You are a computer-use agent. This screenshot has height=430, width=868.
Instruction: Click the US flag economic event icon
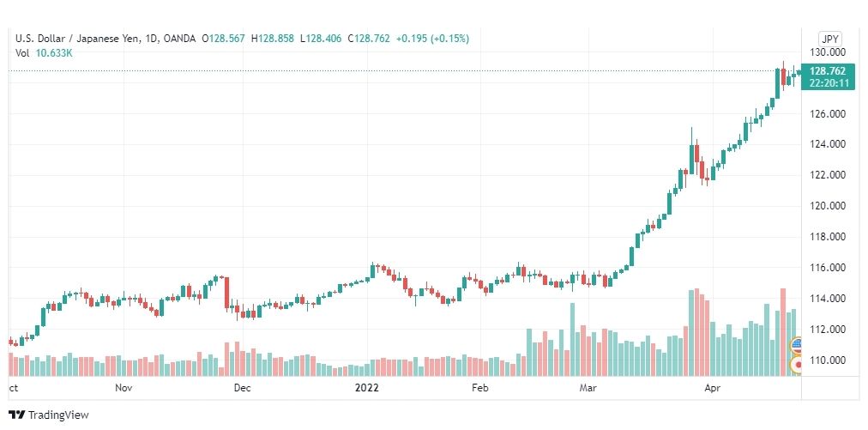pos(796,346)
